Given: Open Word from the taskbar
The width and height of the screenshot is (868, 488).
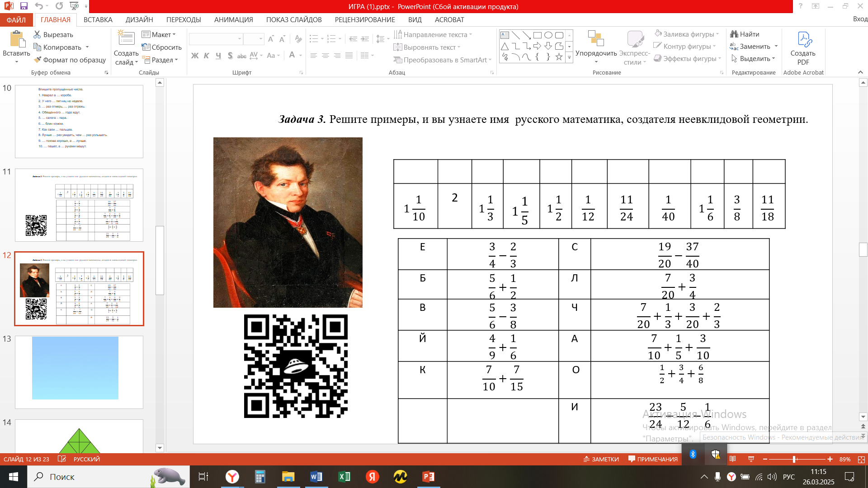Looking at the screenshot, I should point(316,477).
